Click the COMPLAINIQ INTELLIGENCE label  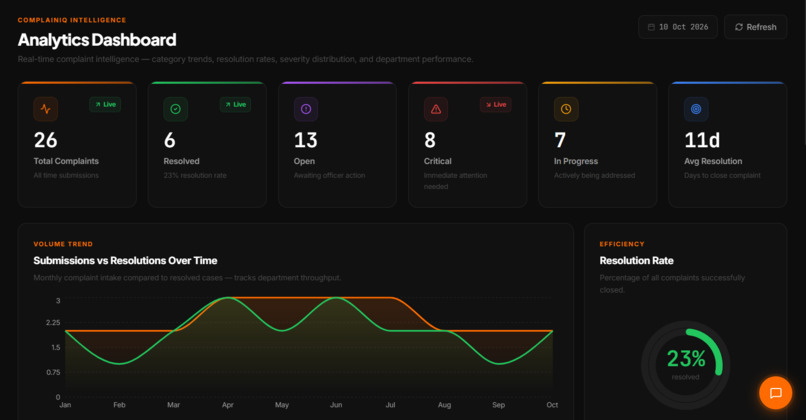point(71,20)
